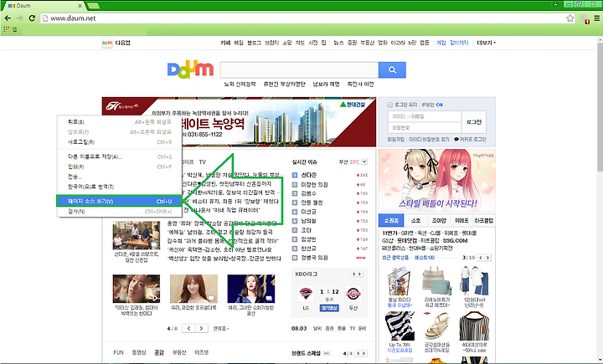603x364 pixels.
Task: Click the ID or email input field
Action: [425, 116]
